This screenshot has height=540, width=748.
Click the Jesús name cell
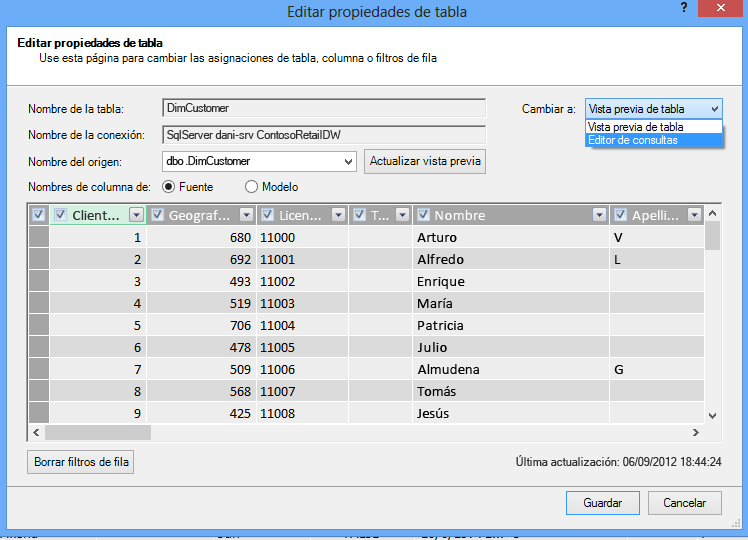pyautogui.click(x=510, y=413)
